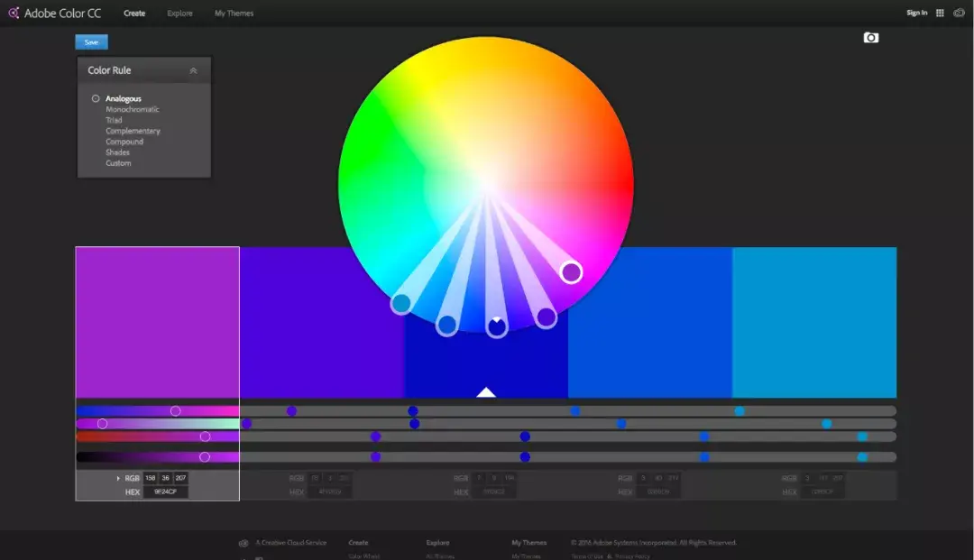
Task: Select the cyan-blue fifth color swatch
Action: click(x=814, y=322)
